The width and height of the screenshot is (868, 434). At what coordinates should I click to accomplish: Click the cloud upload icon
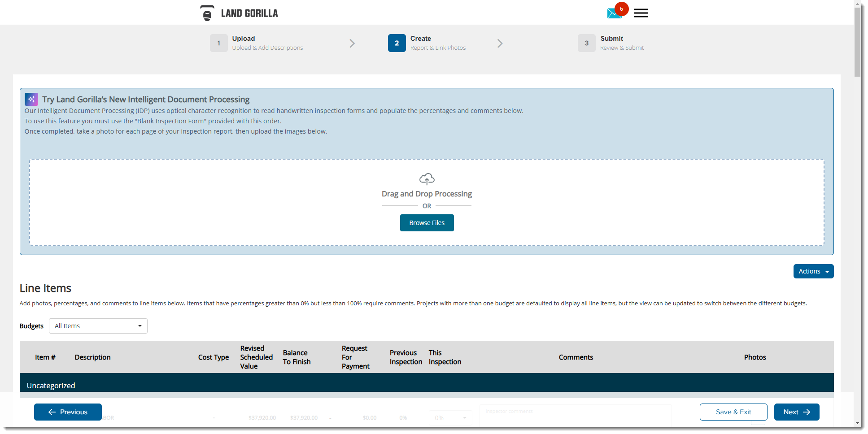tap(427, 179)
